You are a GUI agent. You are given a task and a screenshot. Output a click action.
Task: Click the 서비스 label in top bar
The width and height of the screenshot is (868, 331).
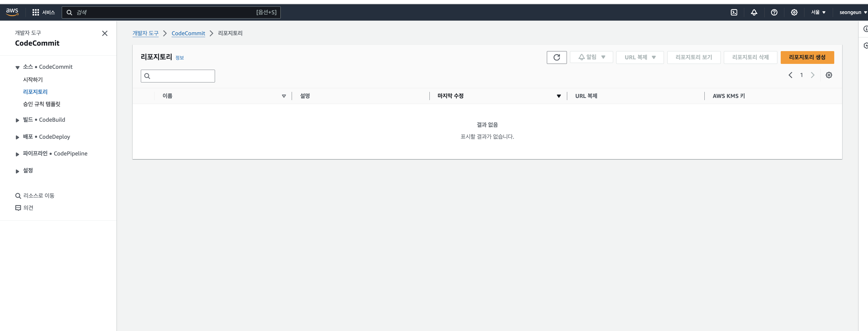49,12
